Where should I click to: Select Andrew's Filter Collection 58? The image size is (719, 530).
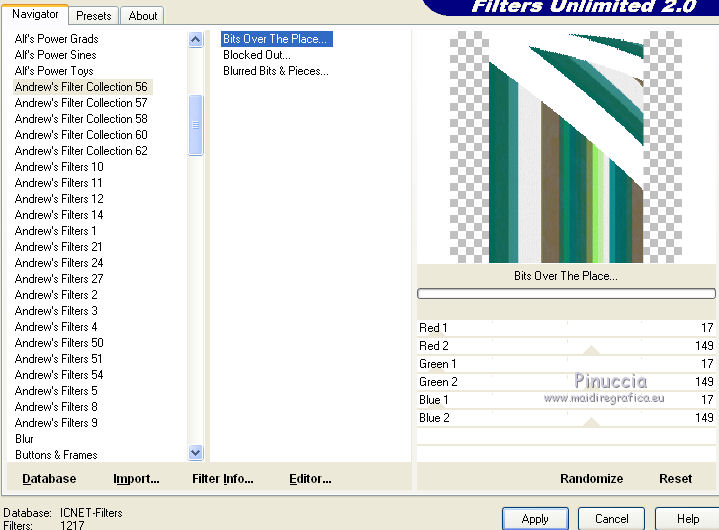click(x=81, y=119)
